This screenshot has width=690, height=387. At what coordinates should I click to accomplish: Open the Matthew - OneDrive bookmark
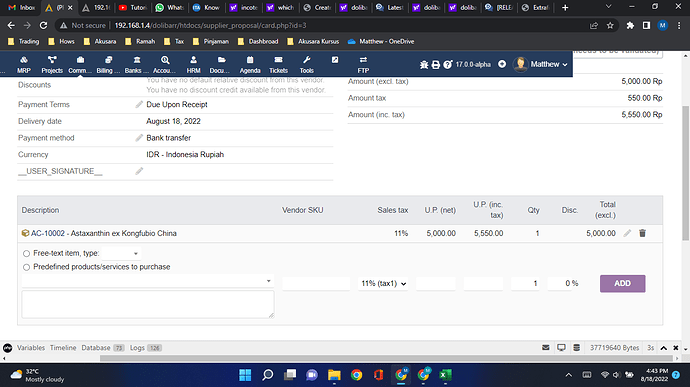(x=381, y=41)
